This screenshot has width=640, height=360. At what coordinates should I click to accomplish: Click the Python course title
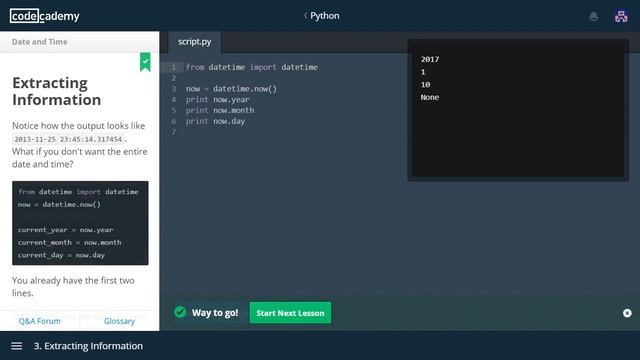point(324,16)
